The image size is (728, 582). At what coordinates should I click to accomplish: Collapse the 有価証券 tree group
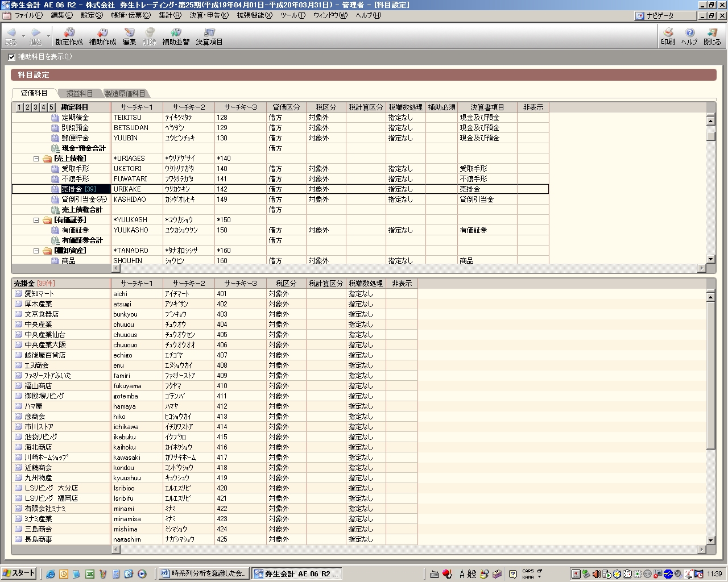(x=36, y=220)
